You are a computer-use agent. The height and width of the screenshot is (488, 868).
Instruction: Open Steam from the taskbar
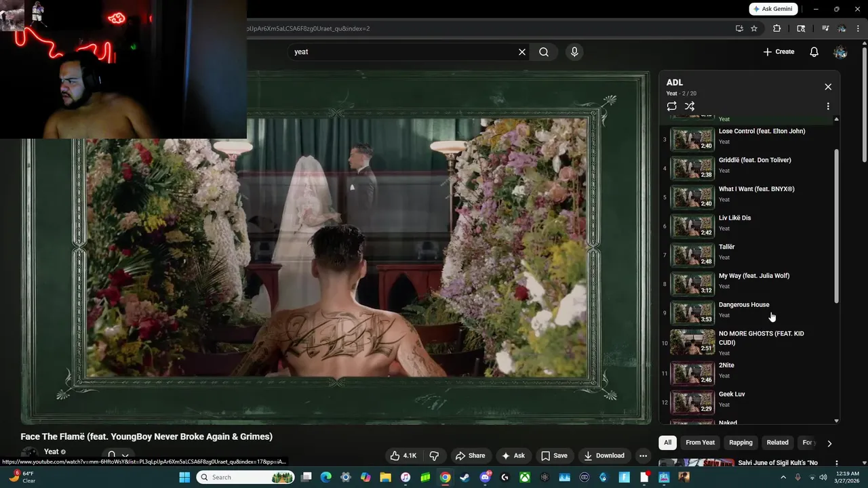click(x=465, y=477)
